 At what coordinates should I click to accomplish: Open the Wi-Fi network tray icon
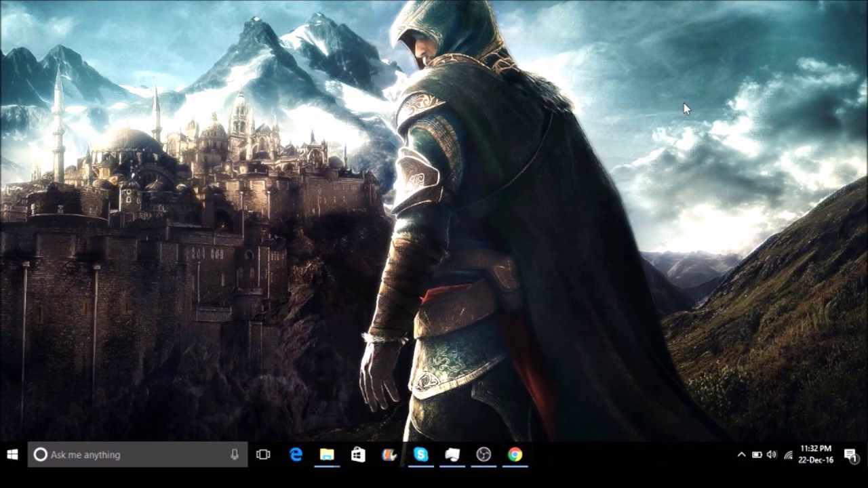[788, 455]
